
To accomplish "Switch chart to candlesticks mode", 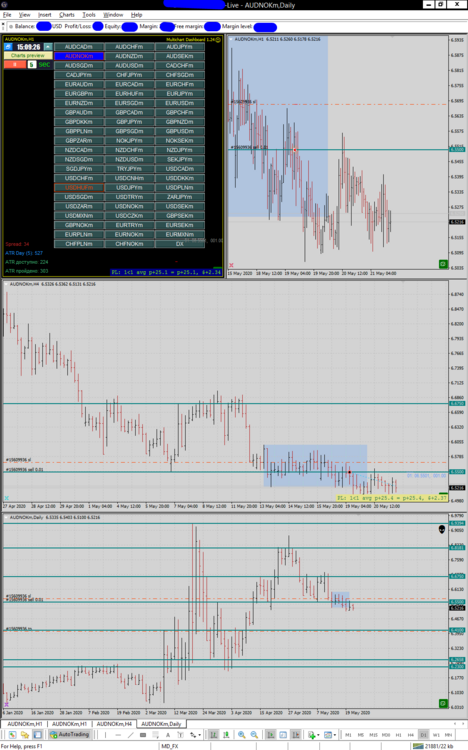I will (226, 734).
